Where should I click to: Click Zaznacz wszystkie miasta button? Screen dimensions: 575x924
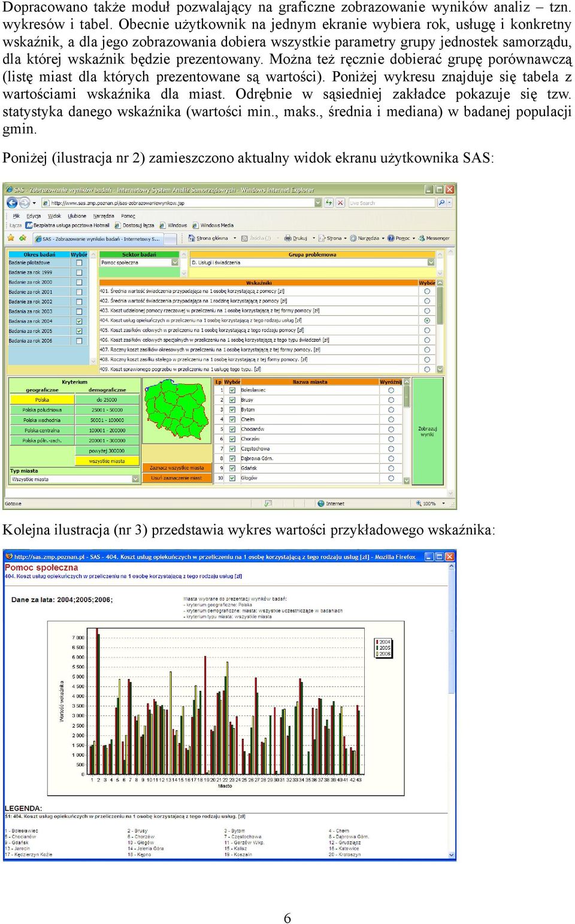(177, 468)
